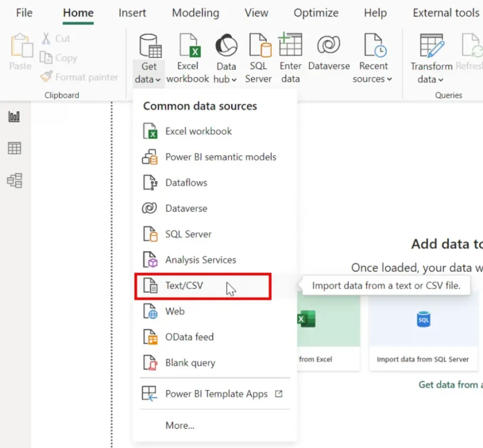Open the Optimize ribbon tab

pos(316,13)
